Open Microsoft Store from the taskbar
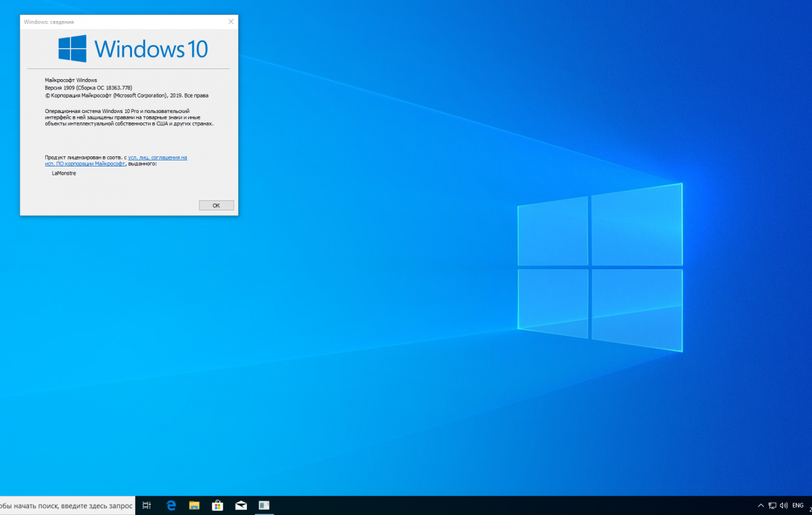The height and width of the screenshot is (515, 812). pos(217,506)
